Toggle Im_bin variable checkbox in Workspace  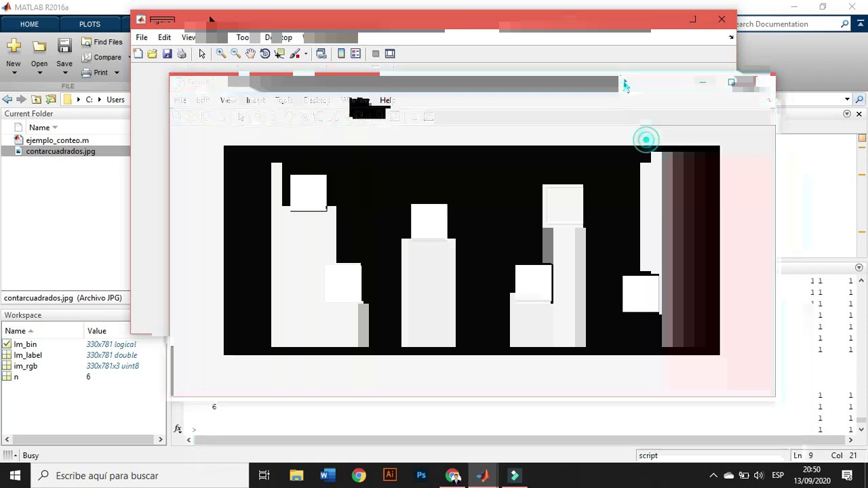point(7,344)
